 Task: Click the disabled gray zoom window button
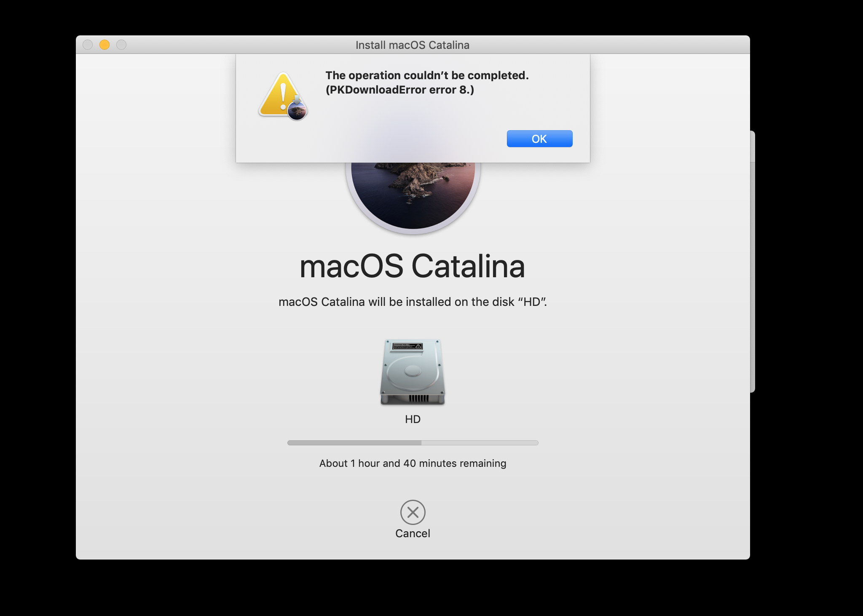[x=121, y=45]
